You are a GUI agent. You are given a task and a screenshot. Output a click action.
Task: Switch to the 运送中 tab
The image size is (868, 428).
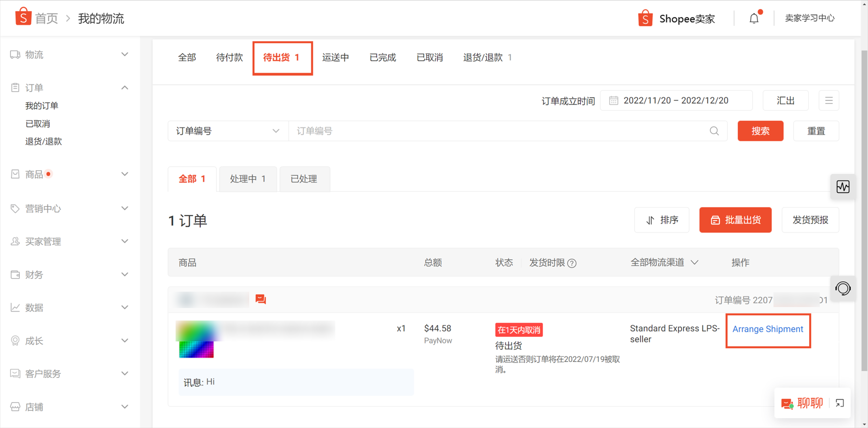tap(336, 58)
